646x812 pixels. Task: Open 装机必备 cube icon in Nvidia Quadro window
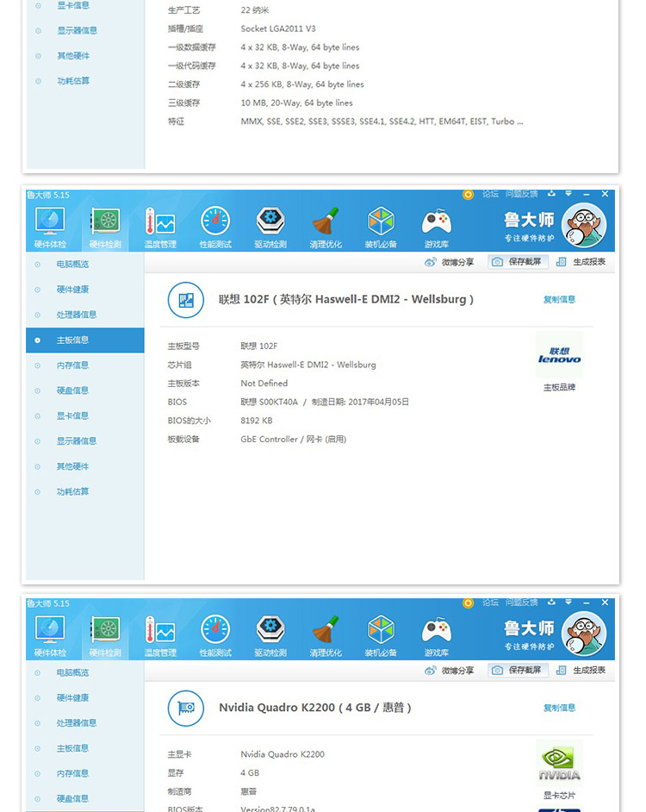pos(381,636)
